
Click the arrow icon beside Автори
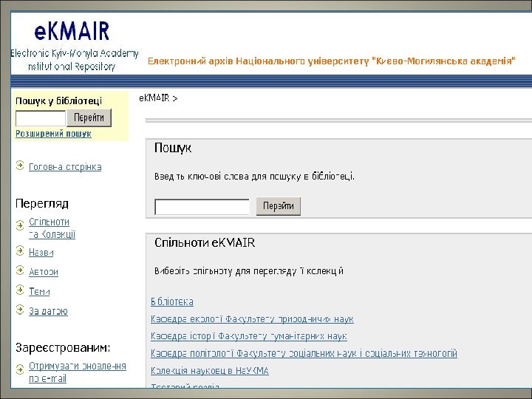(x=20, y=270)
